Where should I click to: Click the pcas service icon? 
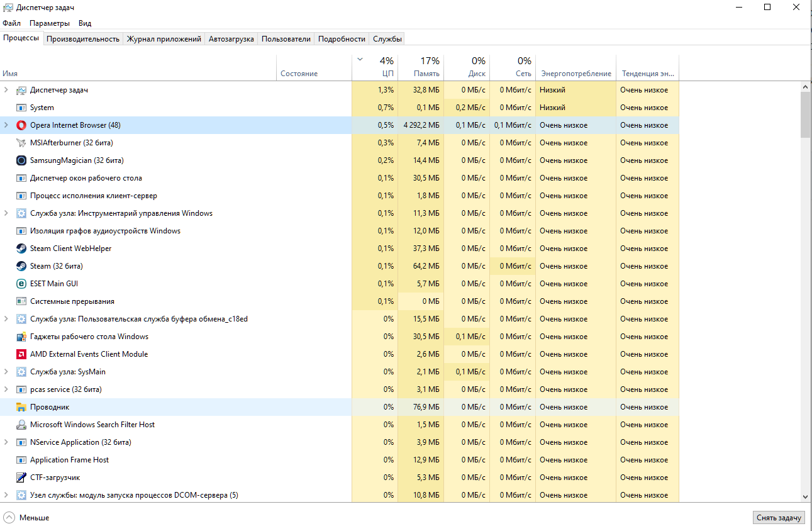[21, 389]
